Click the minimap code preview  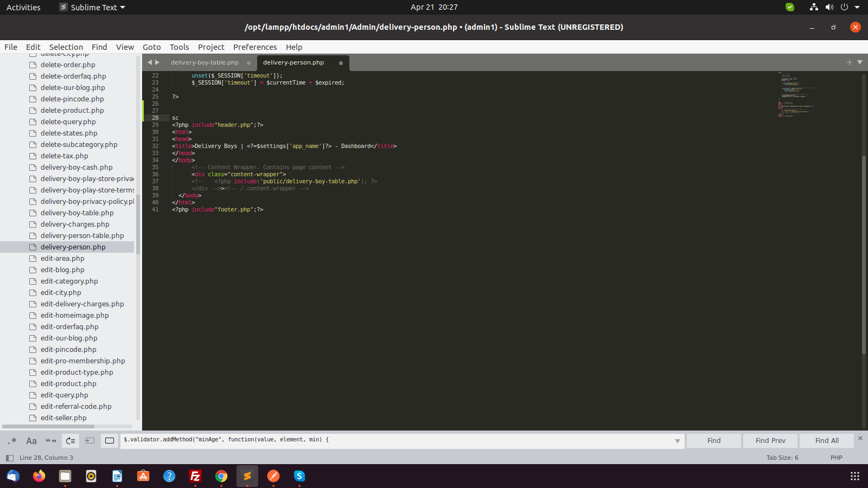pyautogui.click(x=796, y=95)
